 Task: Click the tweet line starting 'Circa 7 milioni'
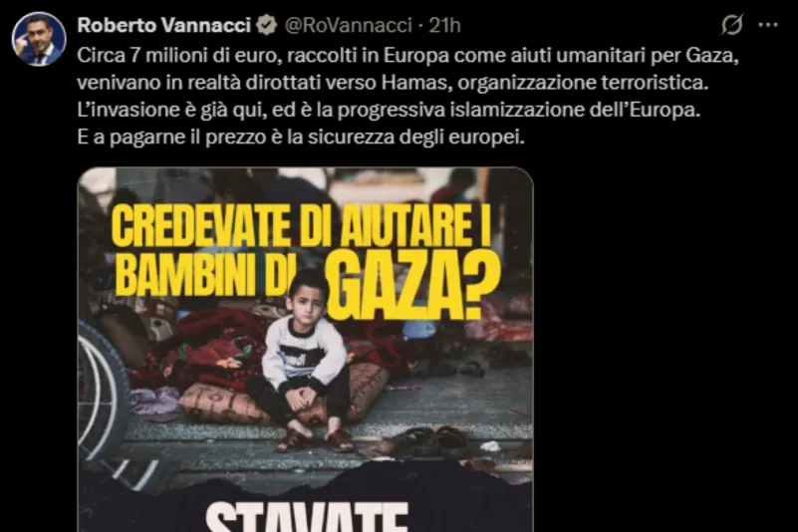pyautogui.click(x=407, y=55)
